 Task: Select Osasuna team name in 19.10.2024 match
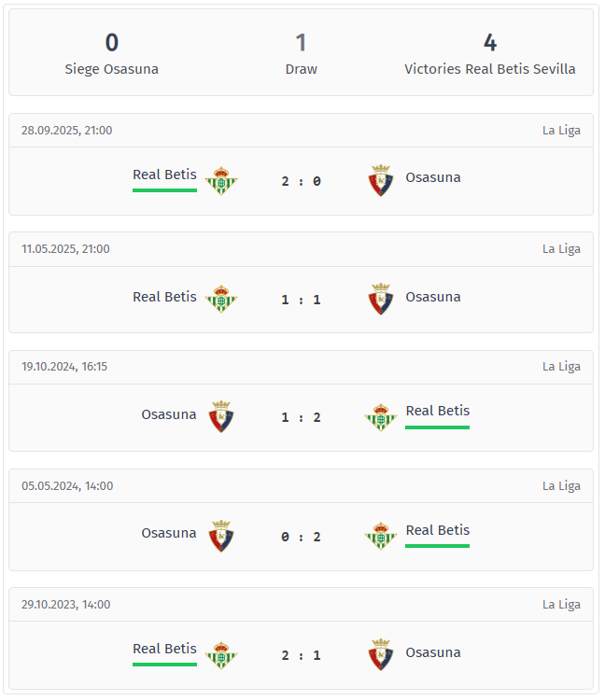(169, 414)
